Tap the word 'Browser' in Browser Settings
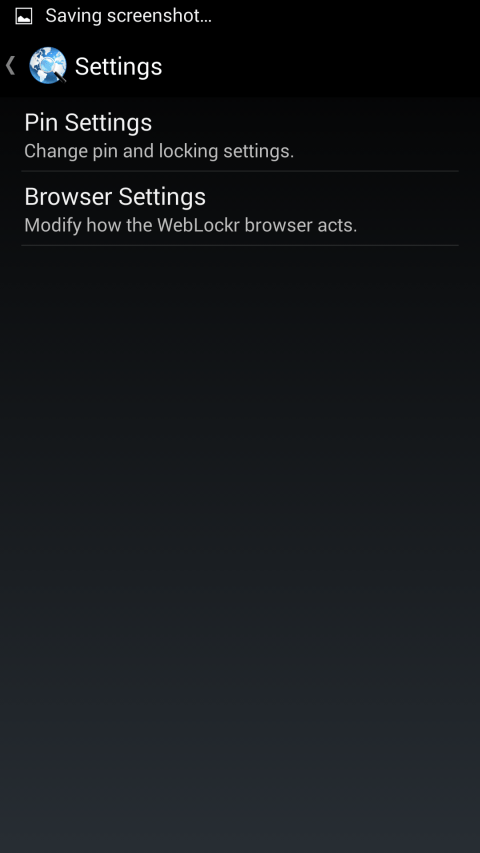 68,197
